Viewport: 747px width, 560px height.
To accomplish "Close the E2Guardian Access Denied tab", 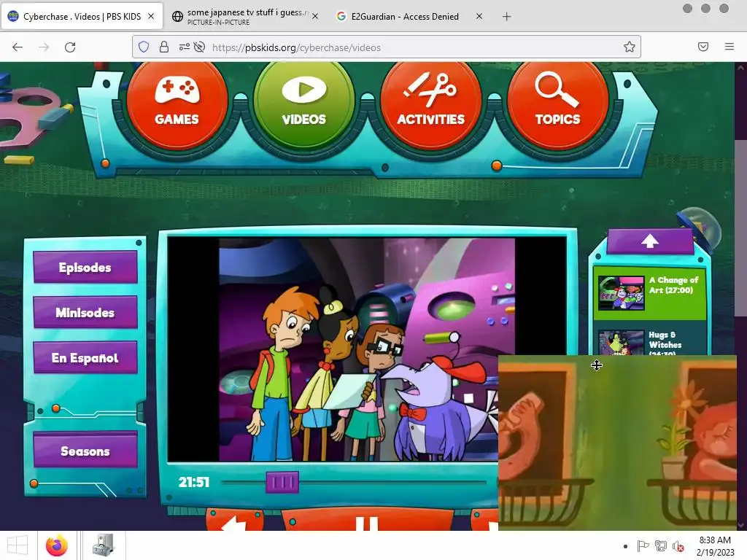I will point(479,16).
